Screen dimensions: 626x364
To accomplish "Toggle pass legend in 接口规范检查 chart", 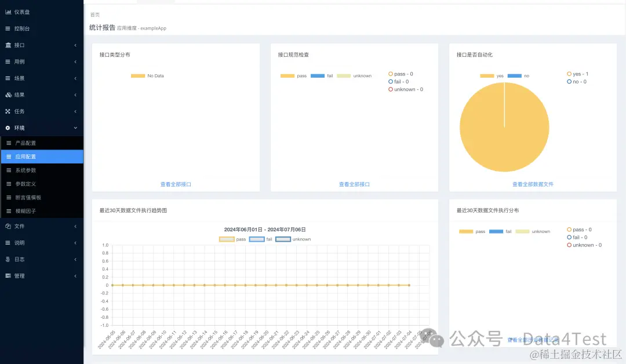I will 293,76.
